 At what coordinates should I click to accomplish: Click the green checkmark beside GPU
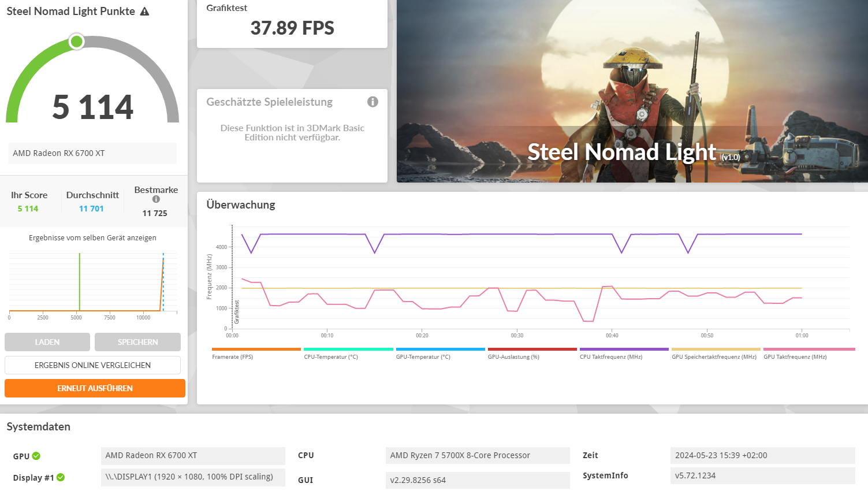[36, 456]
